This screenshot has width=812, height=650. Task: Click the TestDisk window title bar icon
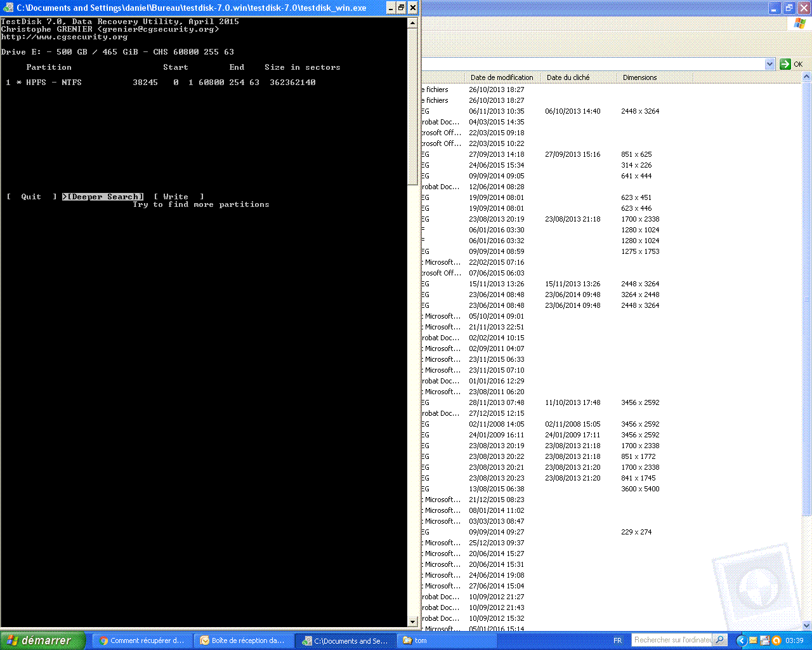pyautogui.click(x=8, y=8)
